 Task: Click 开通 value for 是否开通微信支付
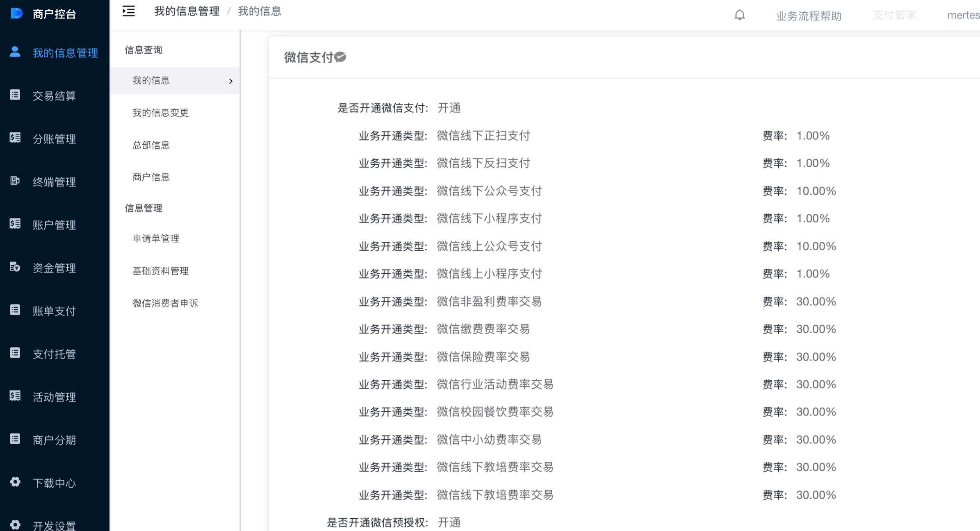[449, 108]
